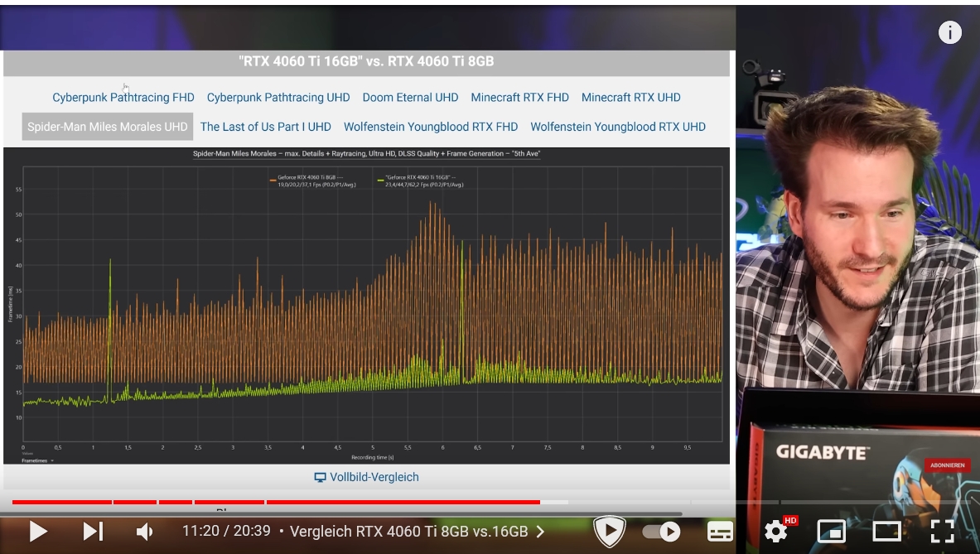Click the Vollbild-Vergleich monitor icon
The image size is (980, 554).
pyautogui.click(x=320, y=478)
